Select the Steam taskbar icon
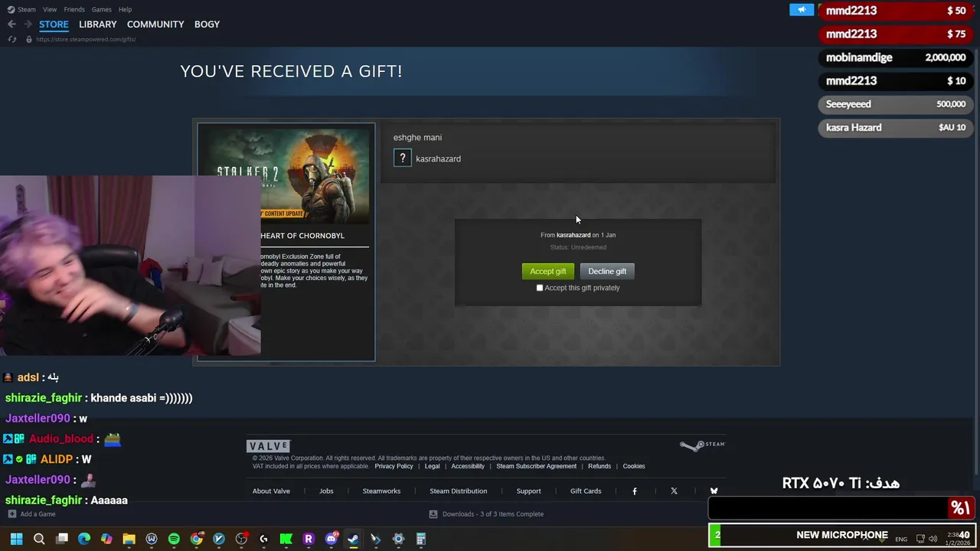Image resolution: width=980 pixels, height=551 pixels. pyautogui.click(x=353, y=539)
